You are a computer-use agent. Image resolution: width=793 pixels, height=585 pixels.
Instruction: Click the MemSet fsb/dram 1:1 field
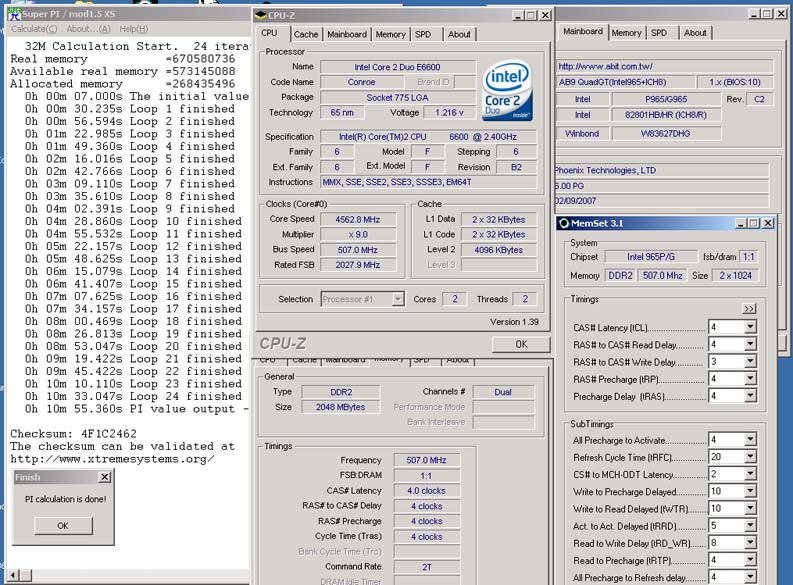748,257
